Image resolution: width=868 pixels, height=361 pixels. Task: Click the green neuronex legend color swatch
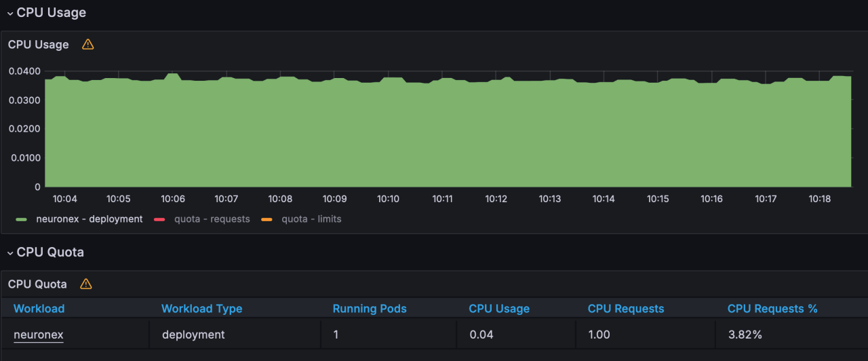[x=22, y=219]
